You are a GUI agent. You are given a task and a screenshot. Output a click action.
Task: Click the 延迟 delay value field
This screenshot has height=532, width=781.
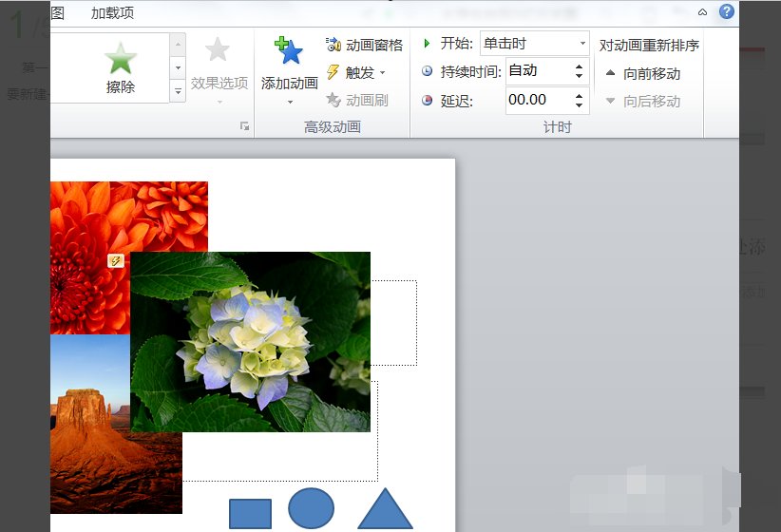(539, 100)
